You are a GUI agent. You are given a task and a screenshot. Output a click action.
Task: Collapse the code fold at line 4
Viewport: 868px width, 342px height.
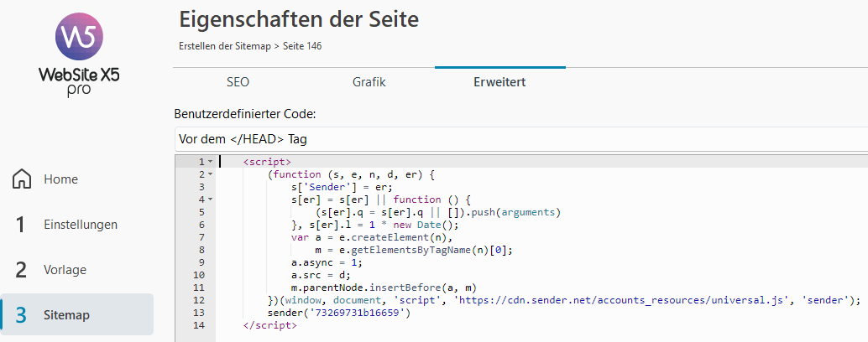pos(210,199)
